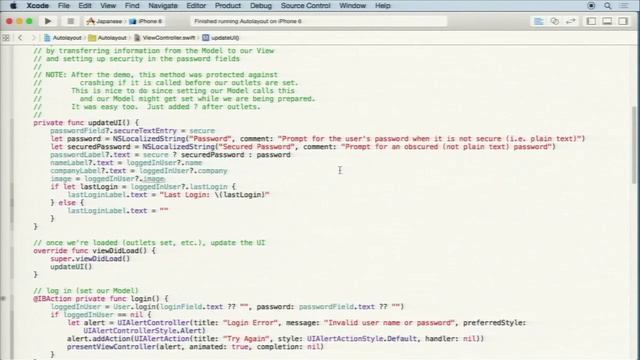Click the 'log in (set our Model)' comment
Image resolution: width=640 pixels, height=360 pixels.
point(86,291)
